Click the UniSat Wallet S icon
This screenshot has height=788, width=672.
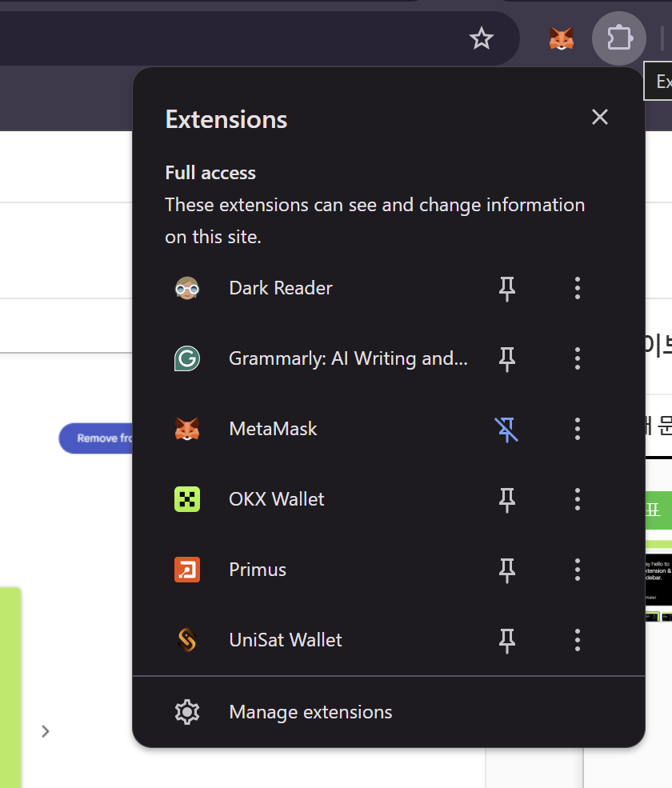point(187,640)
